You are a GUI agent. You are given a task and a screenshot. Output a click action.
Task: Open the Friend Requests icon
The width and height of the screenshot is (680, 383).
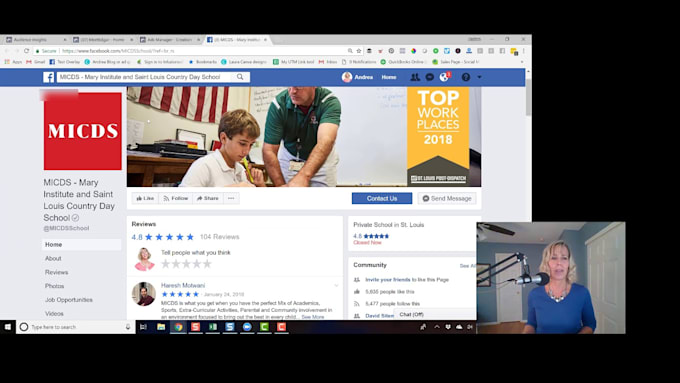click(x=415, y=77)
